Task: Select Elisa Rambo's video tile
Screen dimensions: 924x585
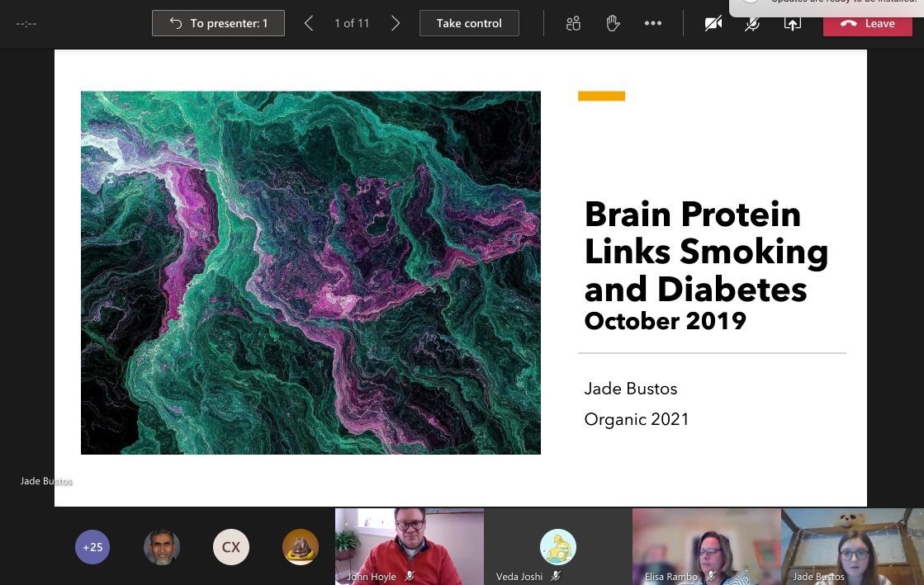Action: click(x=707, y=545)
